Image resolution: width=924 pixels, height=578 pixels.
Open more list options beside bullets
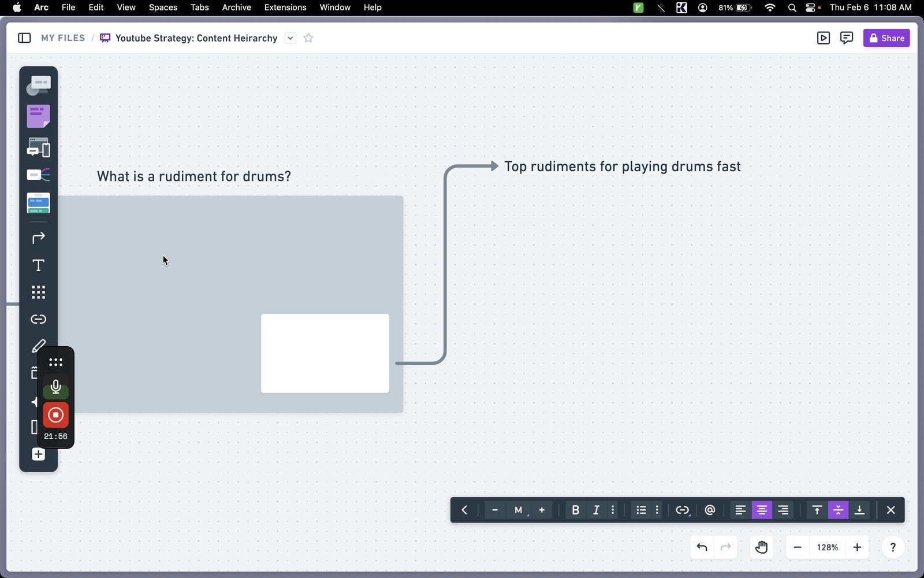pyautogui.click(x=657, y=510)
